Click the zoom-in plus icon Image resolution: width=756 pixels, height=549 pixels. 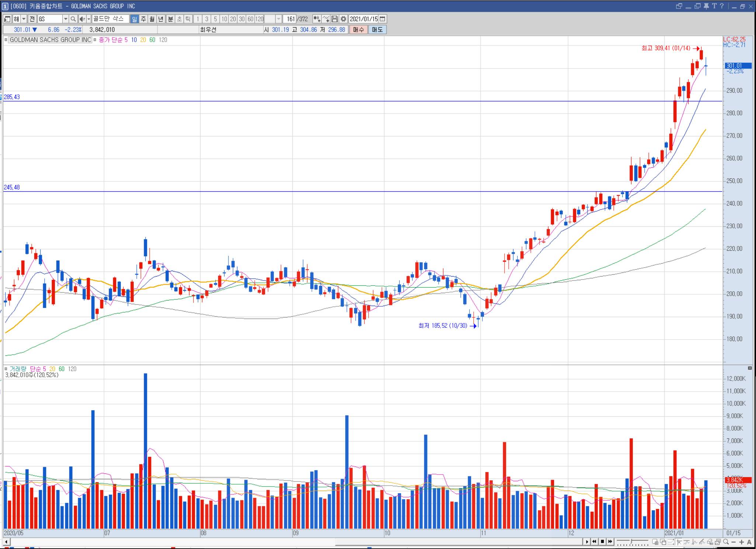741,542
